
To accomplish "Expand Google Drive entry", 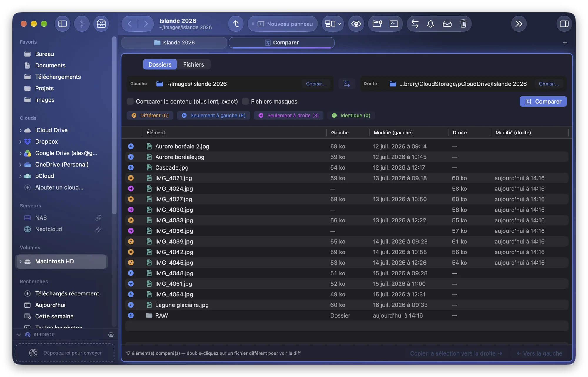I will (x=20, y=153).
